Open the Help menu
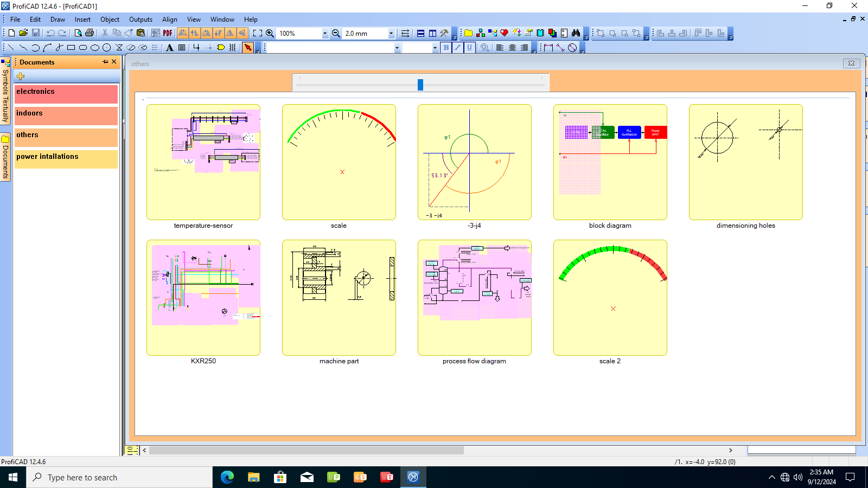 (x=251, y=19)
